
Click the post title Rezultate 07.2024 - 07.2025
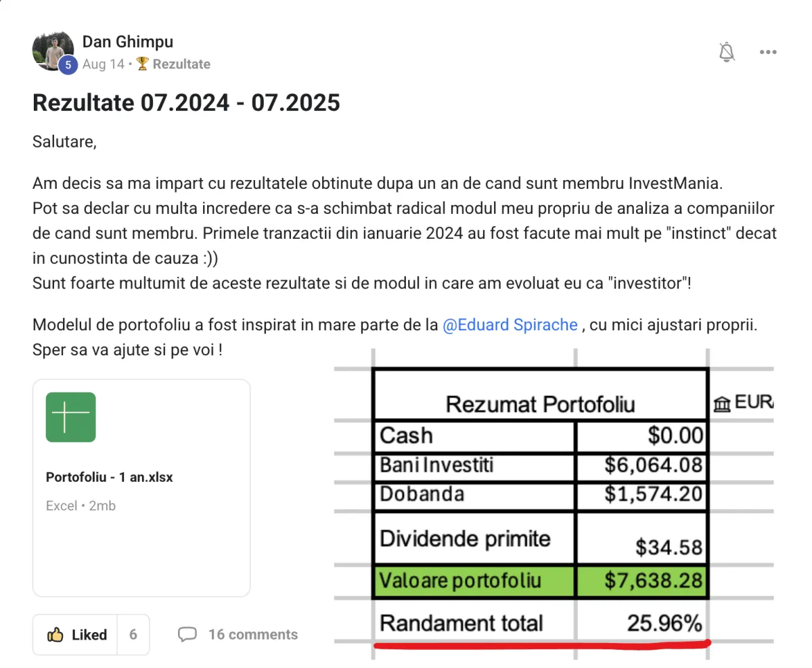pos(186,103)
